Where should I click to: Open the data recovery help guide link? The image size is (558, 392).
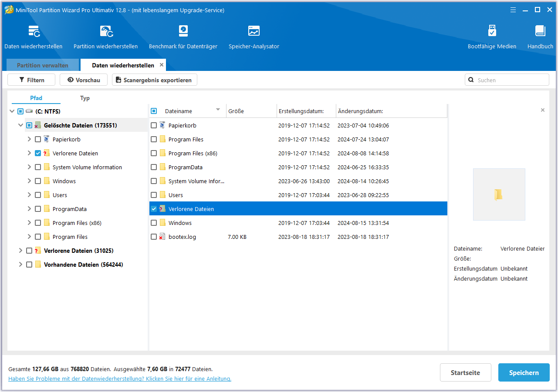click(120, 379)
